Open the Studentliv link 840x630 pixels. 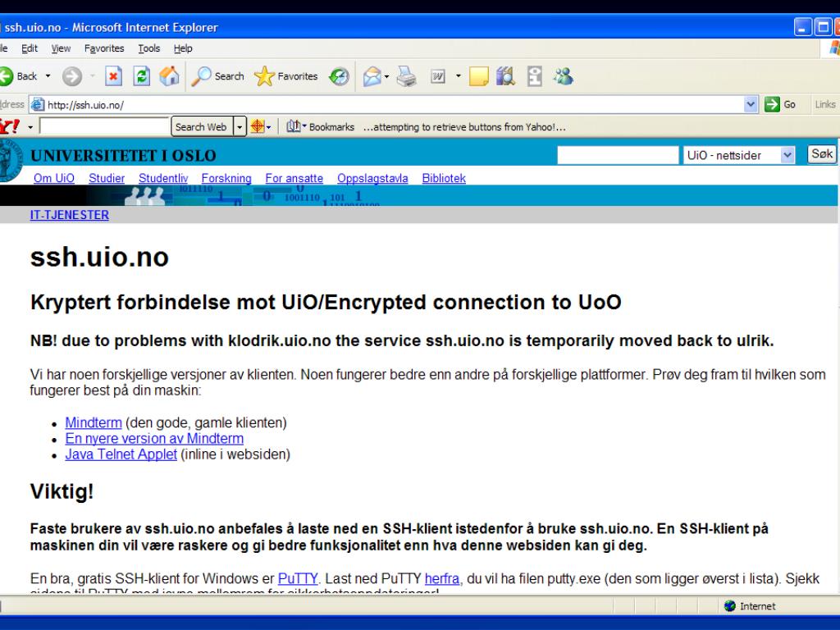163,178
